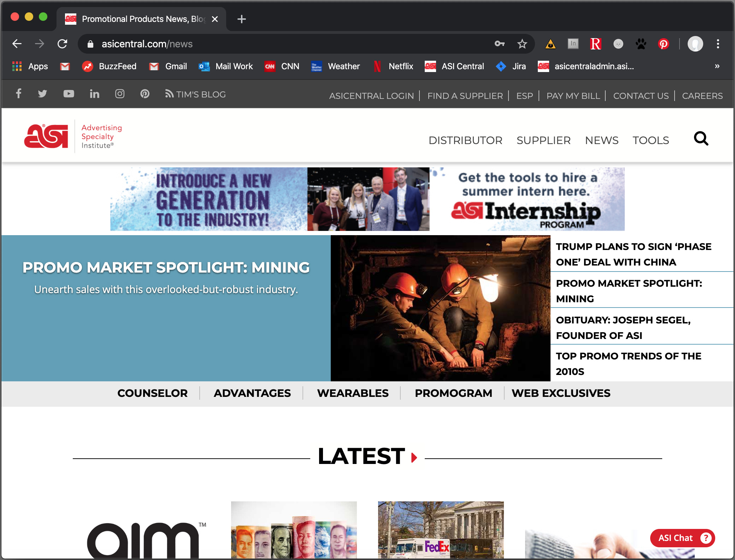The height and width of the screenshot is (560, 735).
Task: Open the DISTRIBUTOR navigation menu
Action: click(x=465, y=140)
